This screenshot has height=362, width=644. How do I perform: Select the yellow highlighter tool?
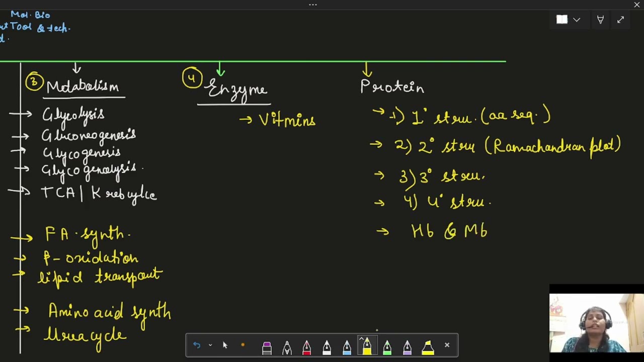pos(428,347)
